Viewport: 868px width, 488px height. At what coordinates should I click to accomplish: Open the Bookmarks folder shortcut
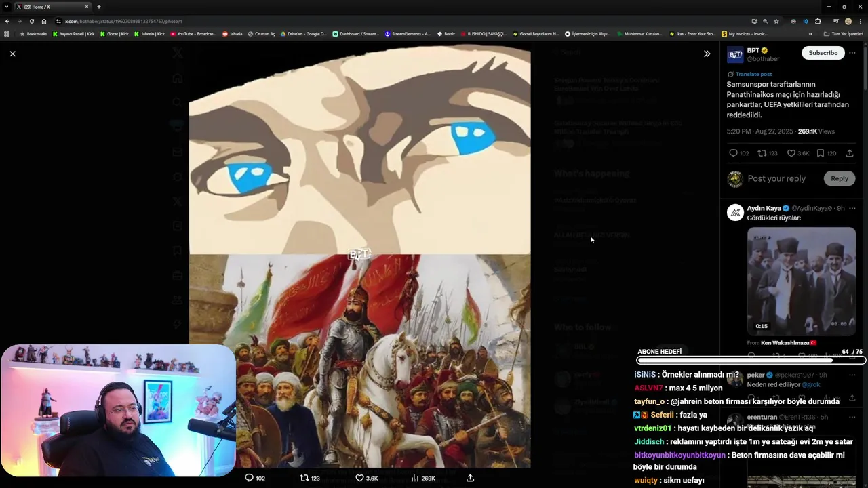(33, 33)
